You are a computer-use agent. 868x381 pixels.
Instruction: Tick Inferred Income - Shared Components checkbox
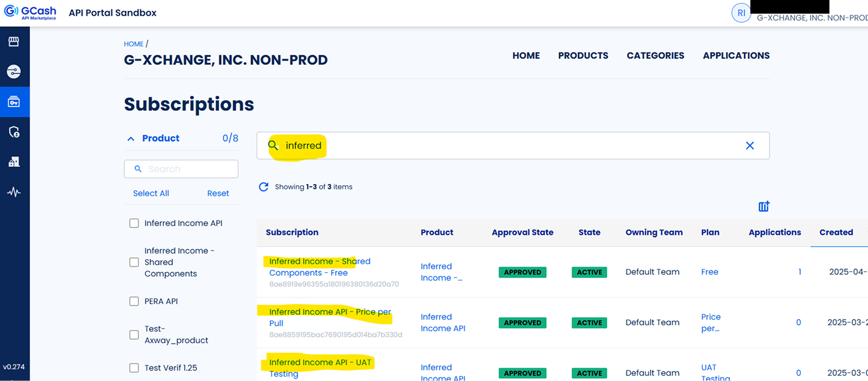click(134, 262)
